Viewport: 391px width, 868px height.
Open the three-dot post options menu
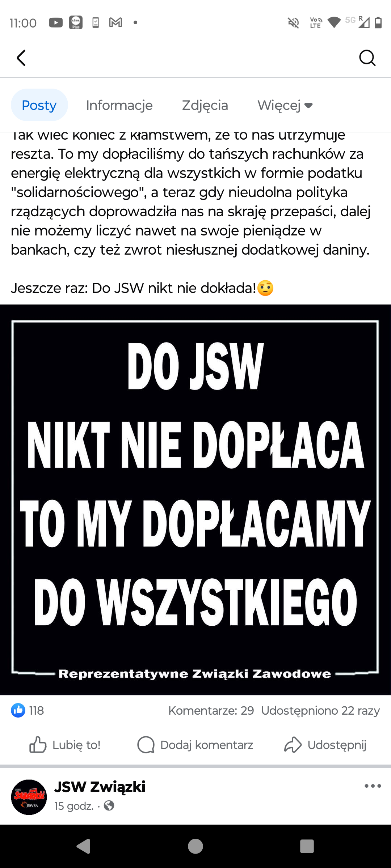pos(373,786)
